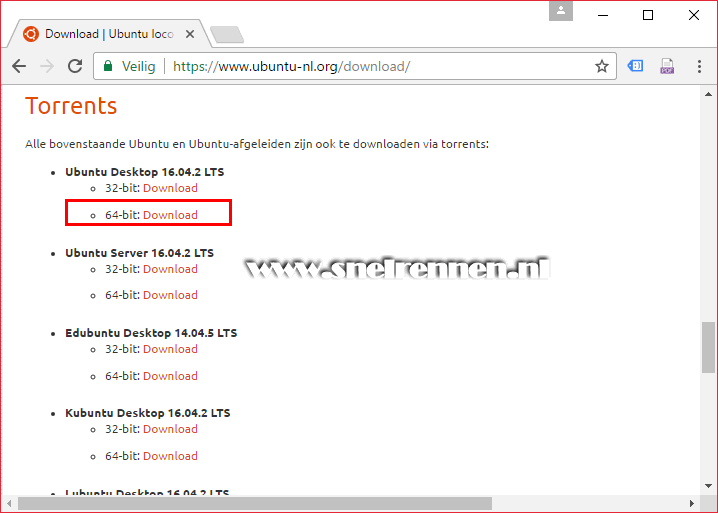This screenshot has height=513, width=718.
Task: Click the scroll down arrow
Action: 708,486
